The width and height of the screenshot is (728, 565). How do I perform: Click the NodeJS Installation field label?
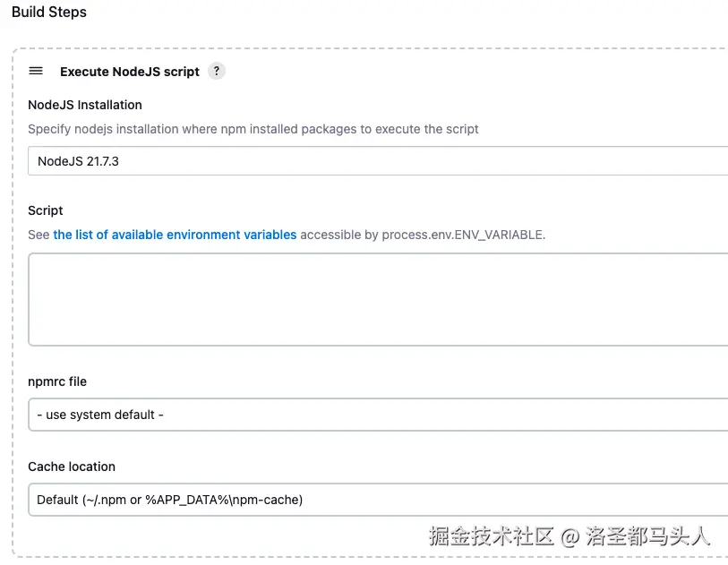[85, 105]
